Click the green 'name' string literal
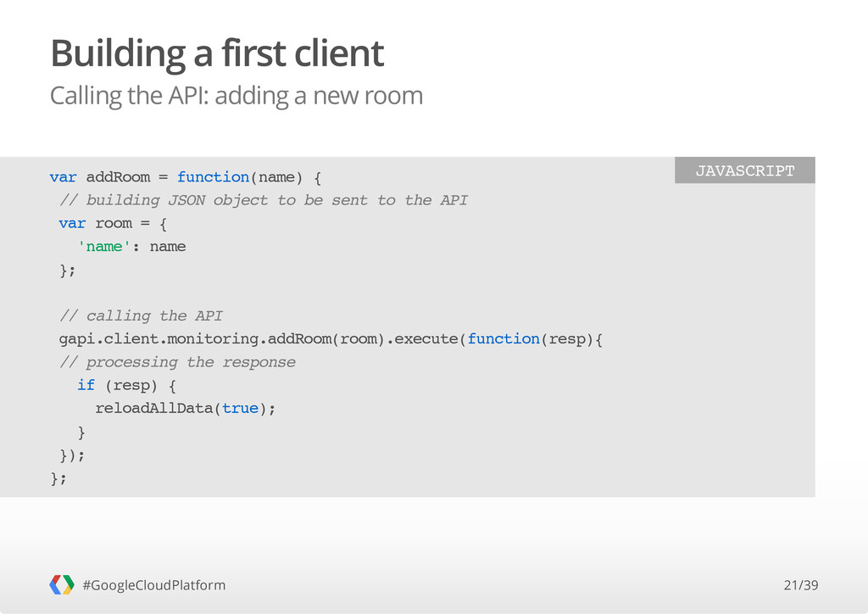The height and width of the screenshot is (614, 868). pos(104,247)
